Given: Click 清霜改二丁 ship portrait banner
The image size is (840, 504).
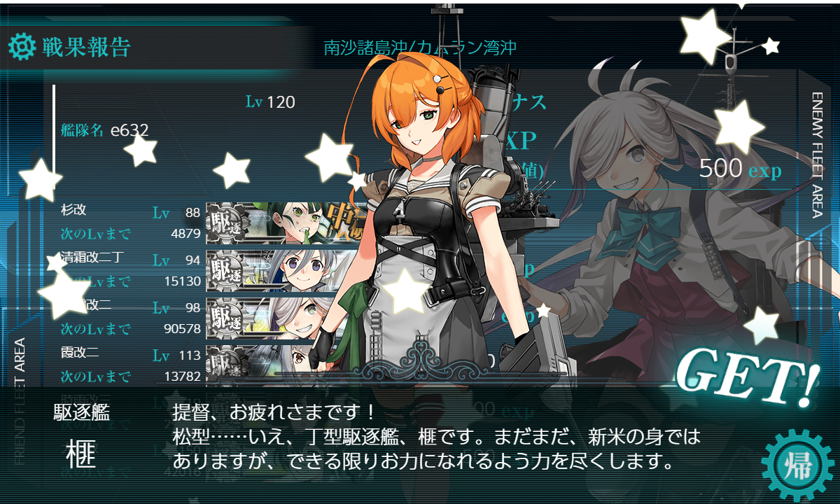Looking at the screenshot, I should tap(288, 269).
